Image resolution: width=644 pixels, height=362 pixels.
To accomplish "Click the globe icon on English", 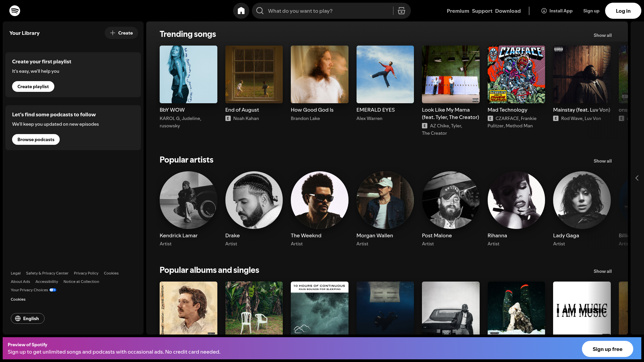I will pos(18,318).
